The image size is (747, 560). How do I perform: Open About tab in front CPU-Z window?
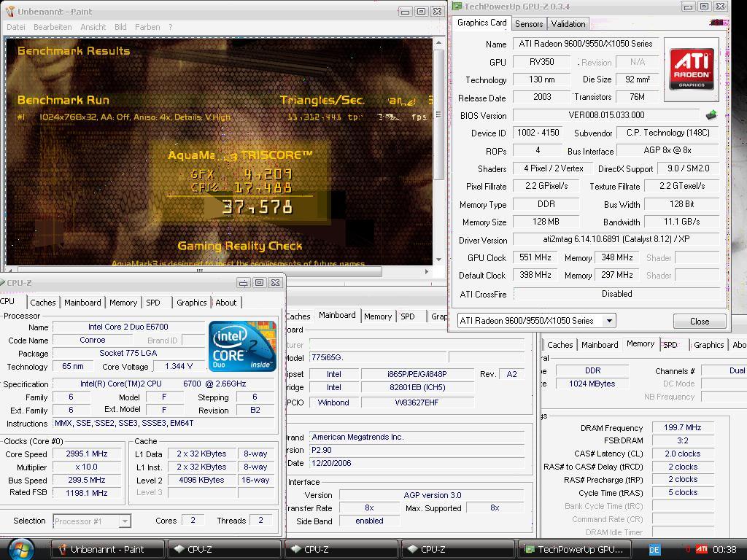point(226,303)
